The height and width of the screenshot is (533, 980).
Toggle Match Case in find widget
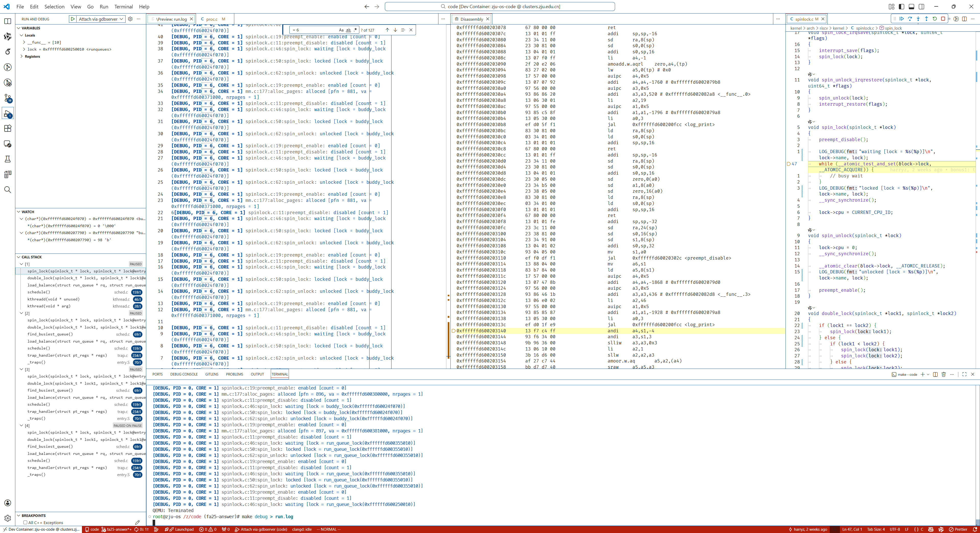341,30
